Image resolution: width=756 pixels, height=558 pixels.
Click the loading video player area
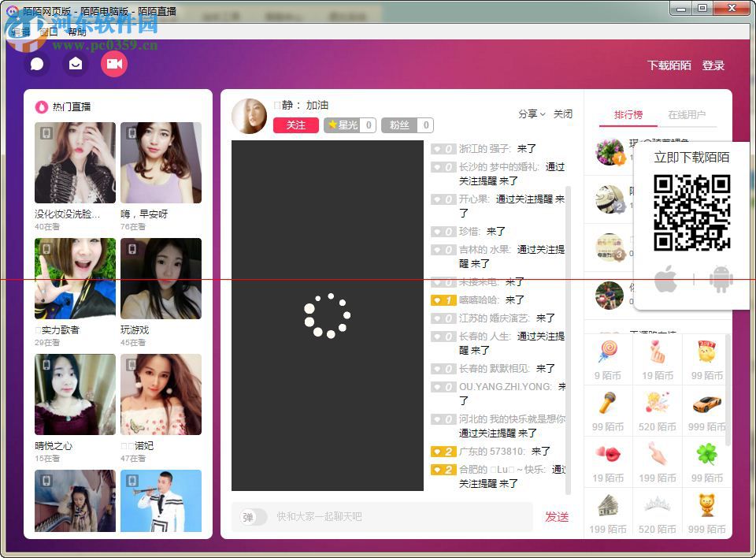click(328, 315)
